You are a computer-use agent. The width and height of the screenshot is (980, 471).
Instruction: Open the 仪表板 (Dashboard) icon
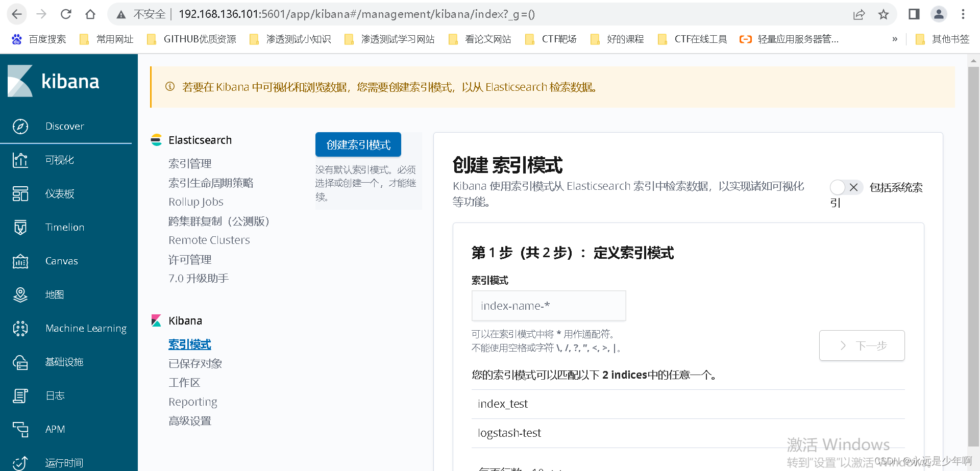(20, 193)
